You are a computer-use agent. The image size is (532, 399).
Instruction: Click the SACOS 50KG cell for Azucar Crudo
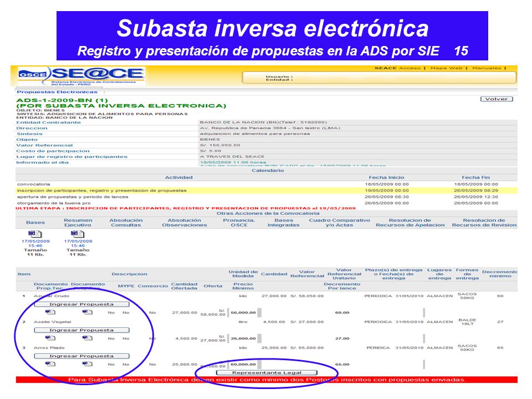(467, 296)
